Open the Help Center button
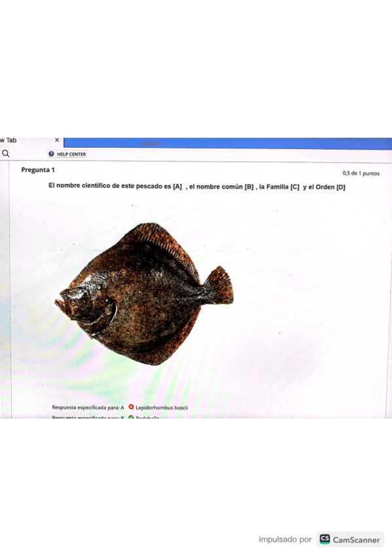 pyautogui.click(x=67, y=154)
